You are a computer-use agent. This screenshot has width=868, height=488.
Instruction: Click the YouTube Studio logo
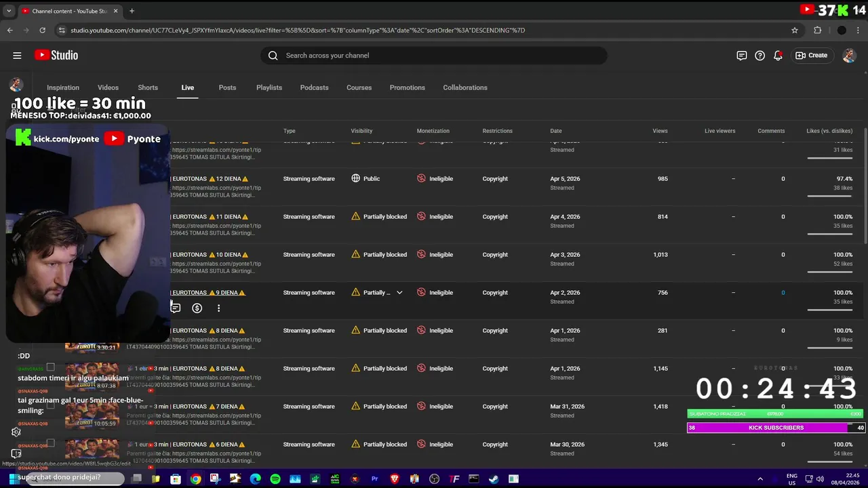[56, 56]
